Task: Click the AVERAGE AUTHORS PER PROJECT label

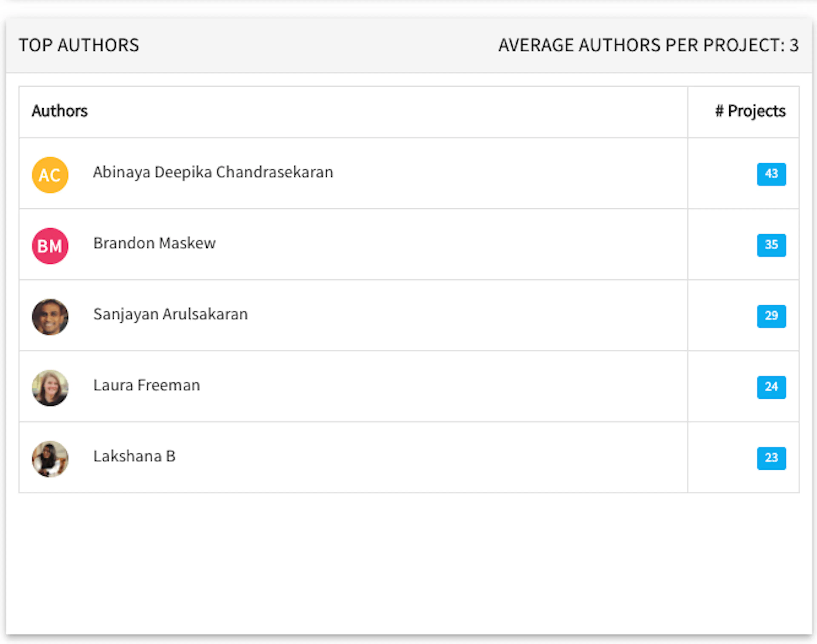Action: coord(649,45)
